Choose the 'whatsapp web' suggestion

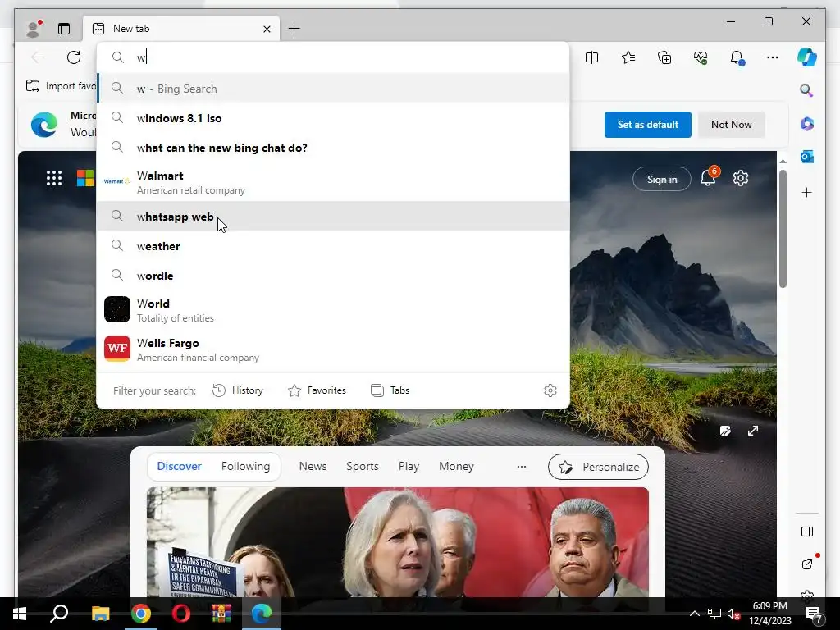point(333,217)
